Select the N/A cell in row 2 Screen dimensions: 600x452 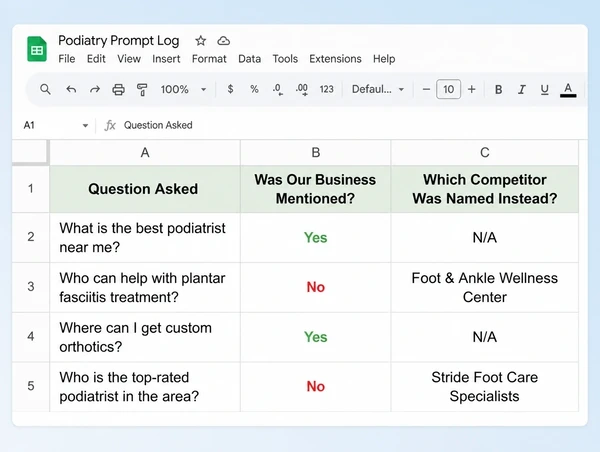click(x=484, y=237)
